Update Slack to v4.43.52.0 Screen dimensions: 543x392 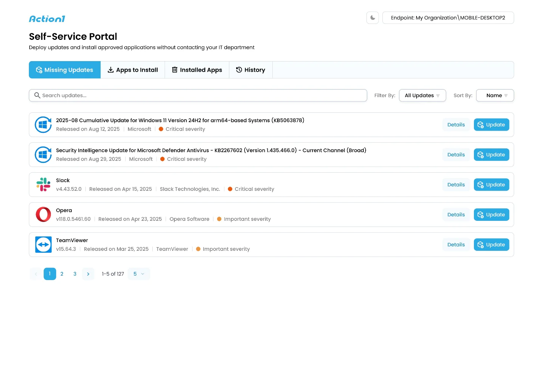491,185
